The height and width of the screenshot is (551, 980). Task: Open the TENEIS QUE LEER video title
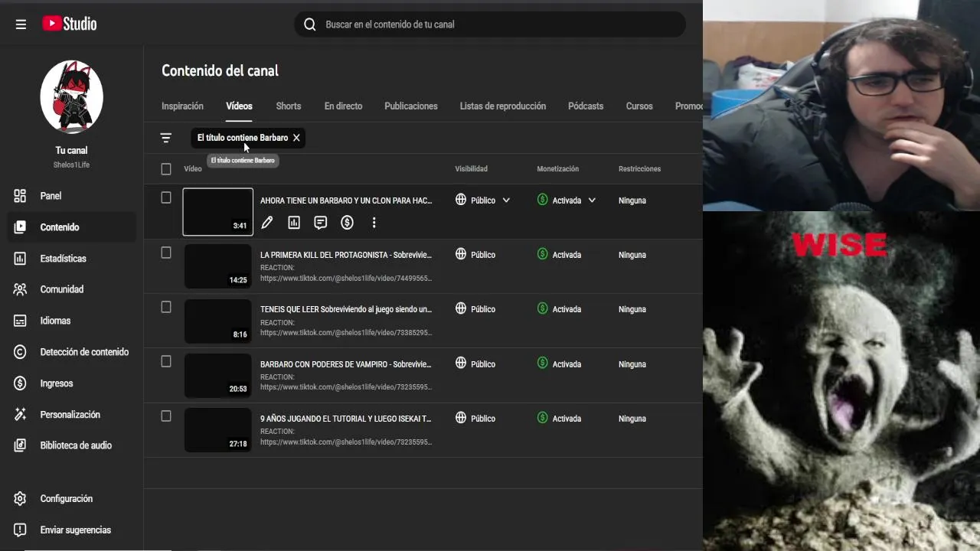346,309
